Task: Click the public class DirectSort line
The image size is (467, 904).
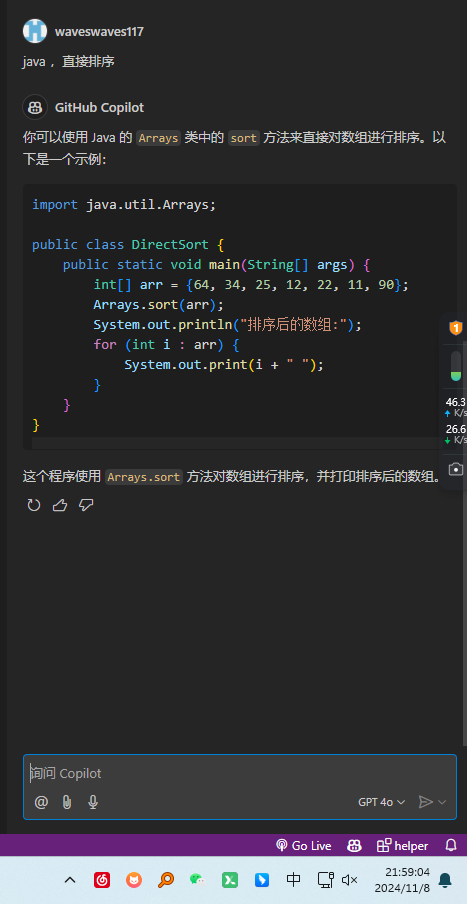Action: point(127,244)
